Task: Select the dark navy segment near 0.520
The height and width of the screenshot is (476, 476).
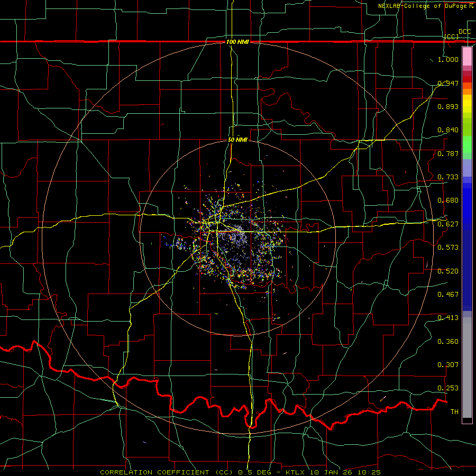Action: 467,270
